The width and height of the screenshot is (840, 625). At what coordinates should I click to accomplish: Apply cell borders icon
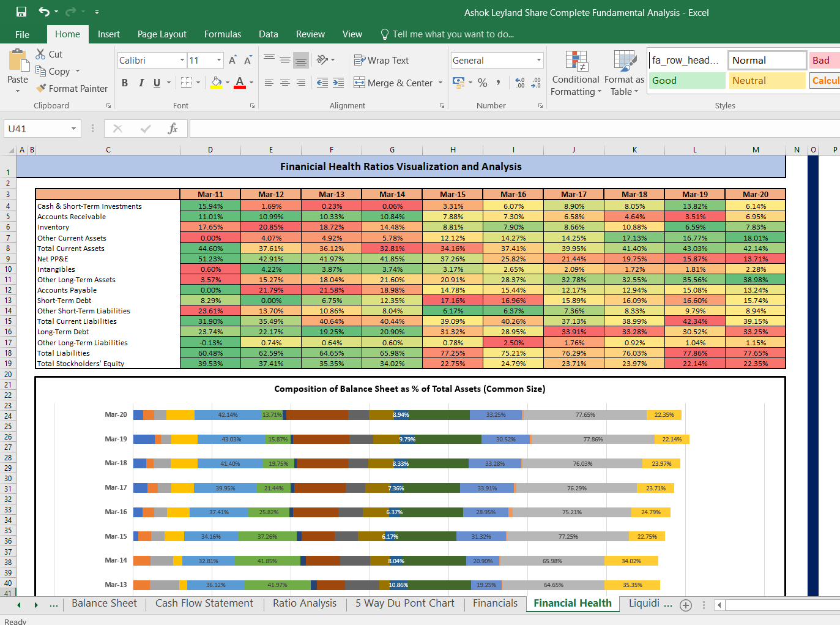coord(187,82)
